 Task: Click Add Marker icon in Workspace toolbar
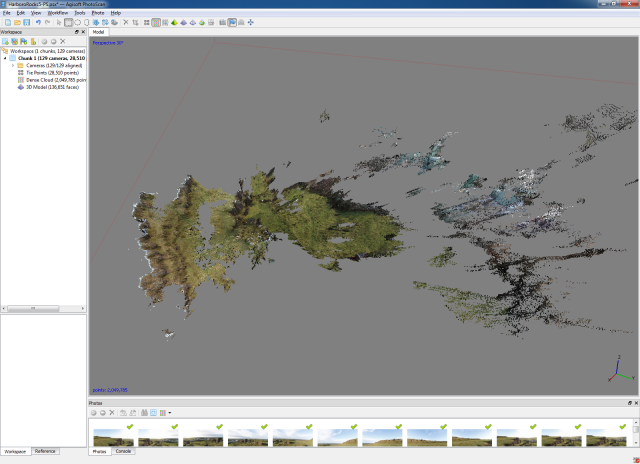[x=24, y=41]
